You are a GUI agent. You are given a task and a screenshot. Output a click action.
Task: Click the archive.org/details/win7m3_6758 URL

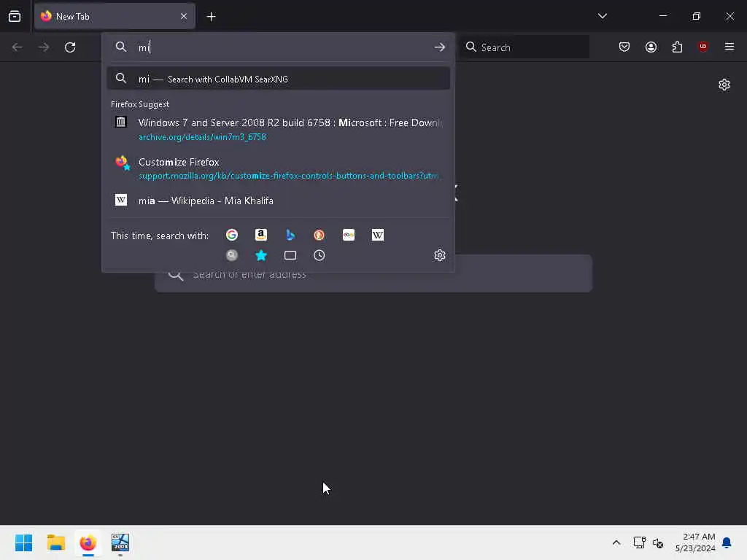point(202,137)
